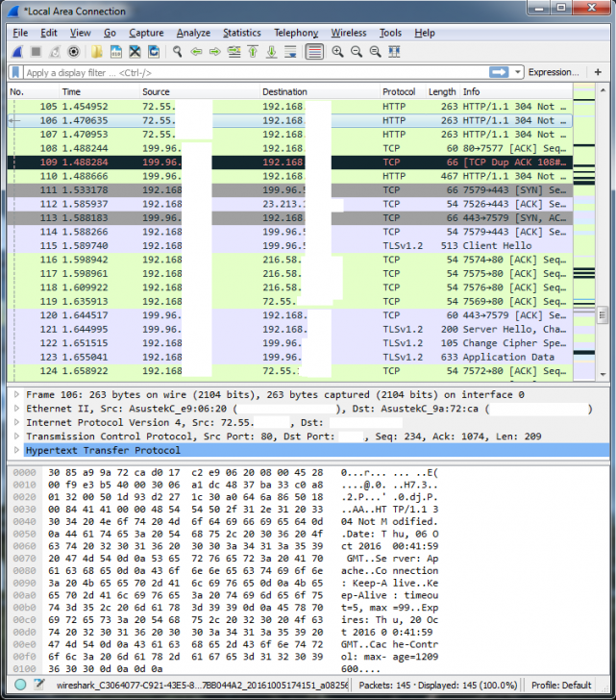The width and height of the screenshot is (616, 700).
Task: Open Capture menu
Action: pyautogui.click(x=146, y=33)
